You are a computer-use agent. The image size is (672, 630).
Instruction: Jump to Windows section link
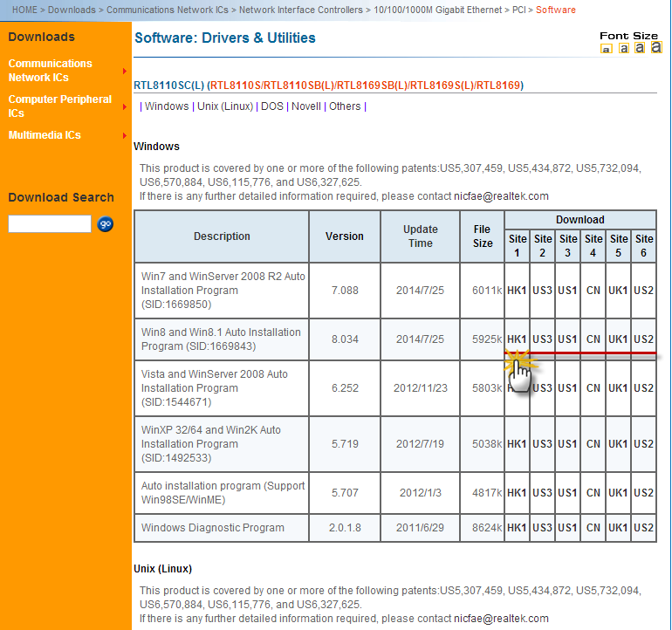(x=167, y=106)
